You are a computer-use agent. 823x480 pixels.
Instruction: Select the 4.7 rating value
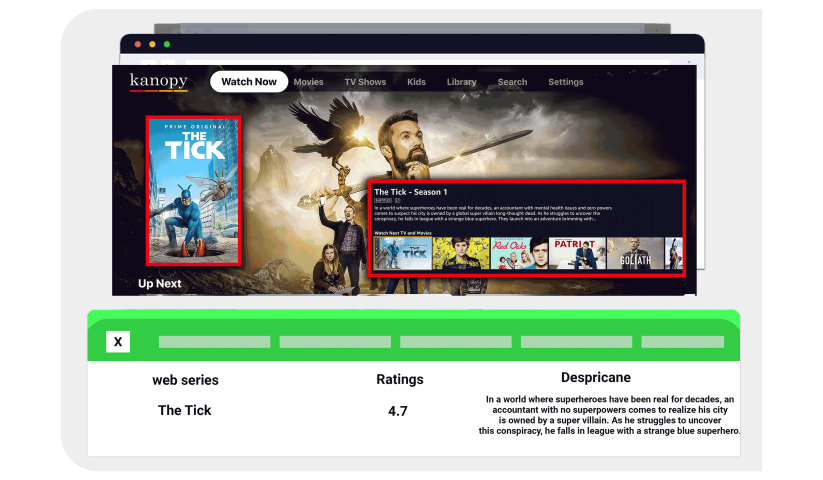[398, 411]
